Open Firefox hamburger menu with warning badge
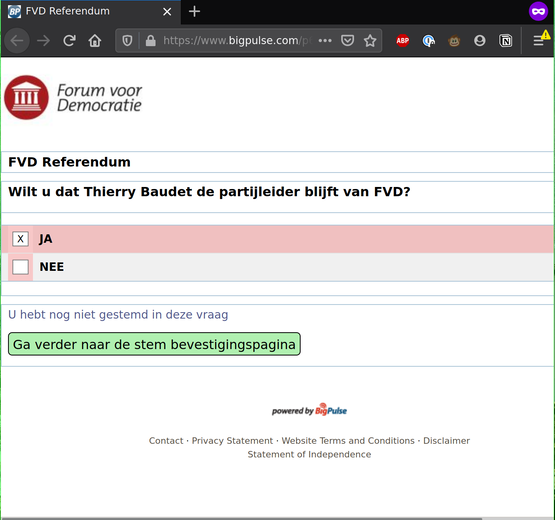The image size is (555, 520). tap(541, 40)
